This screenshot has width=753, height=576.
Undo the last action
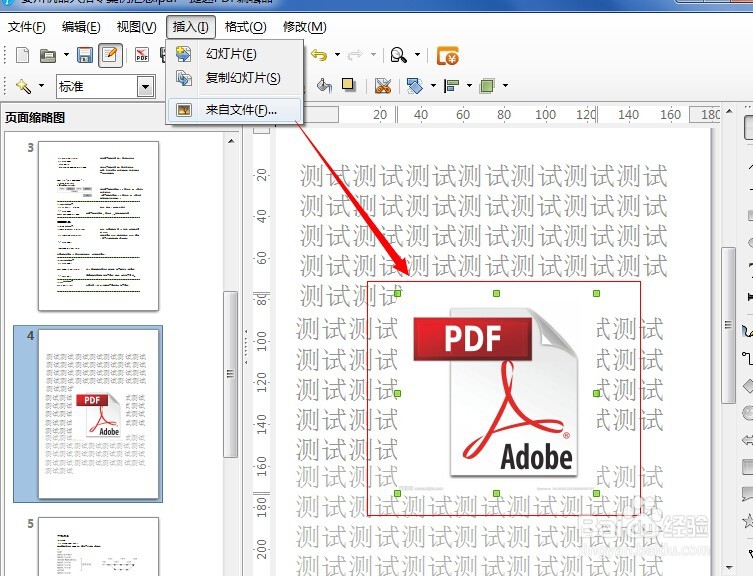(x=319, y=55)
